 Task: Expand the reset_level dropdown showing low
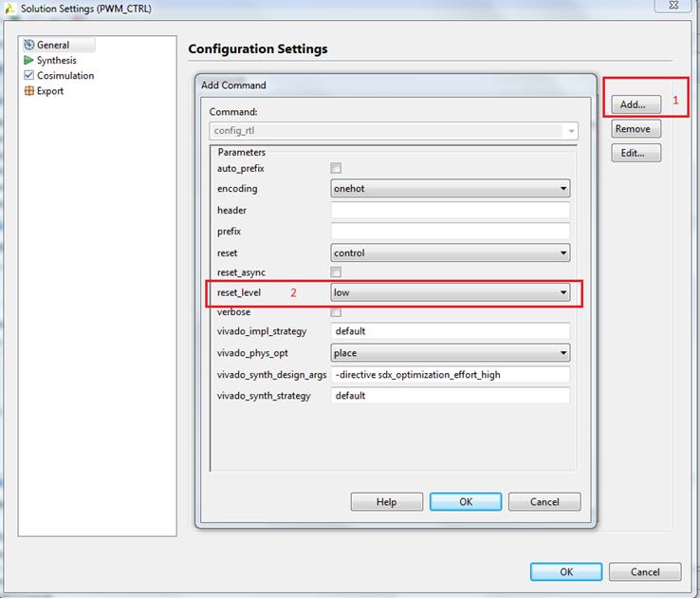450,292
